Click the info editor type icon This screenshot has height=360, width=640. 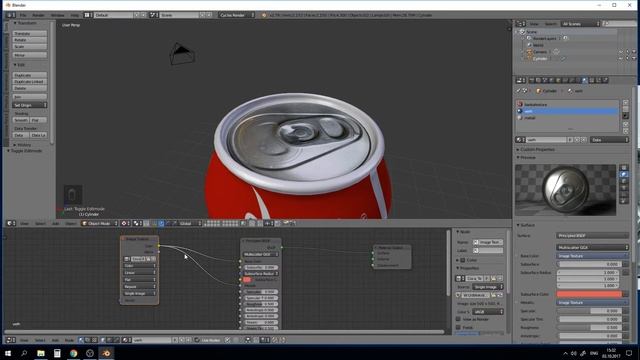[11, 15]
